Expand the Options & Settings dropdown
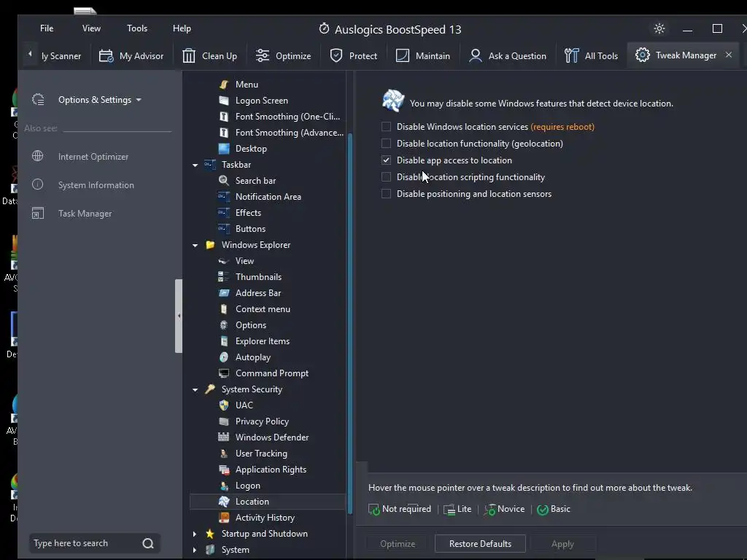 99,99
